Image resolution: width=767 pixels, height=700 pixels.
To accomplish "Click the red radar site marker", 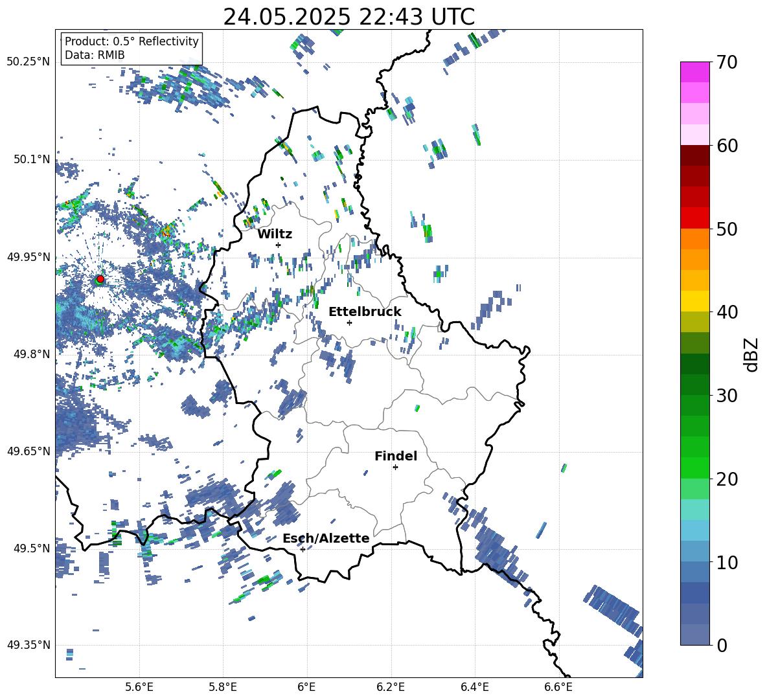I will point(100,278).
